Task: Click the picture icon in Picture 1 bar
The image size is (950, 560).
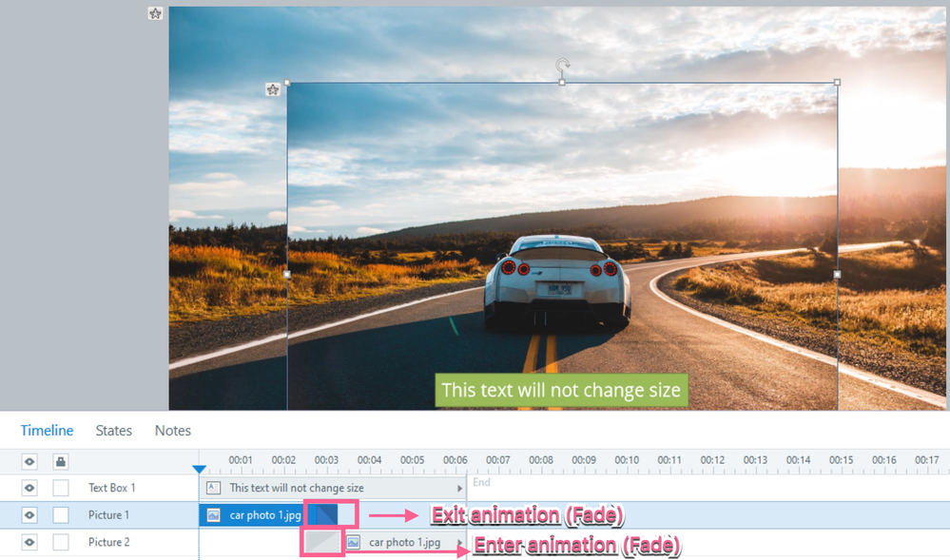Action: [x=213, y=515]
